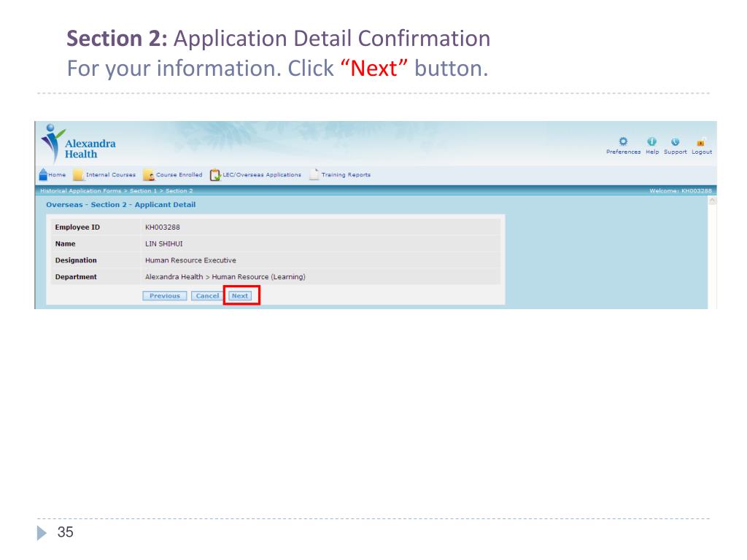Image resolution: width=747 pixels, height=560 pixels.
Task: Go to Historical Application Forms breadcrumb
Action: (80, 191)
